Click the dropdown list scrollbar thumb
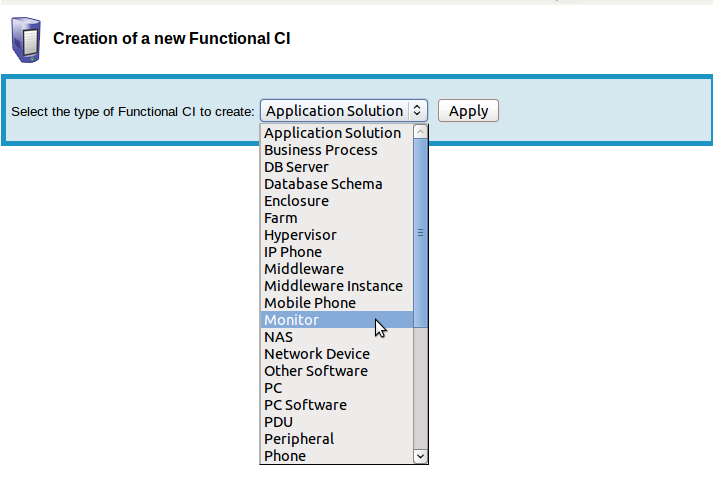Image resolution: width=713 pixels, height=489 pixels. 420,232
